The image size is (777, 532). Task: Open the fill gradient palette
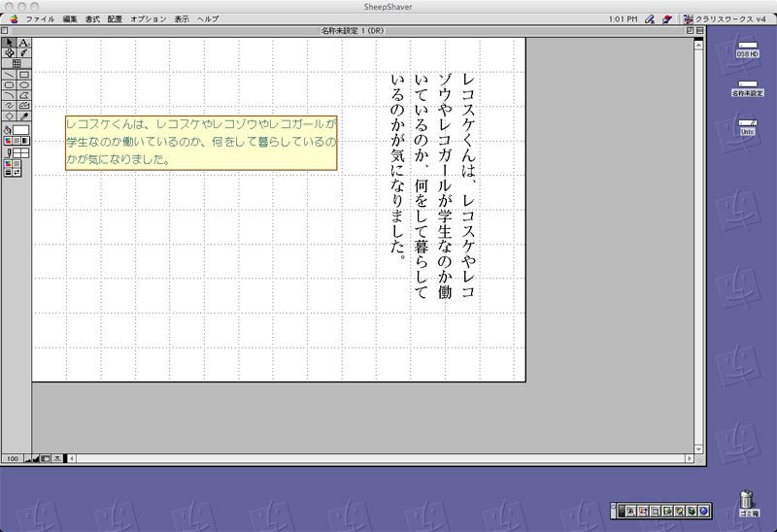(x=25, y=141)
